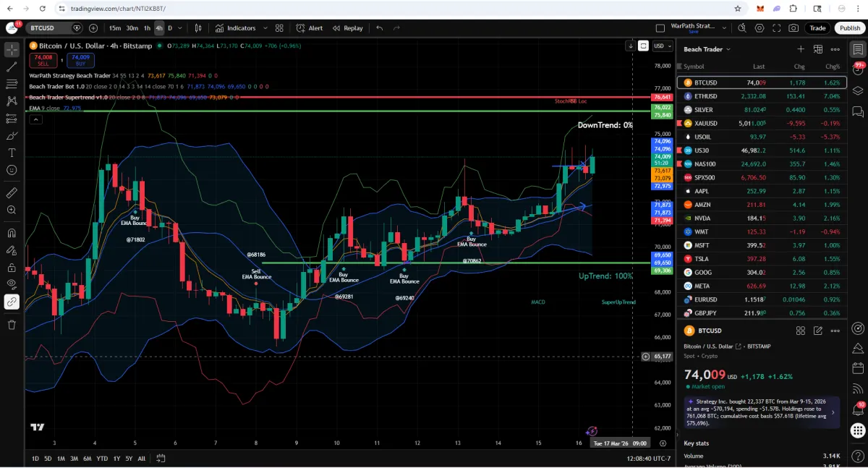Toggle the watchlist panel bookmark icon
Viewport: 868px width, 468px height.
coord(858,49)
